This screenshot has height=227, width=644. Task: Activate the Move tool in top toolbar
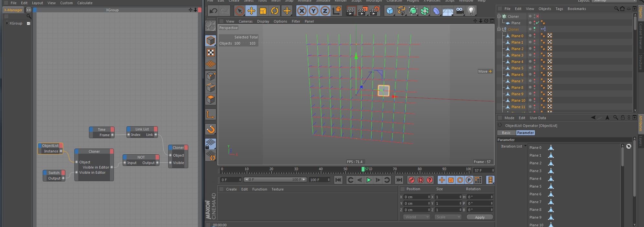tap(251, 11)
